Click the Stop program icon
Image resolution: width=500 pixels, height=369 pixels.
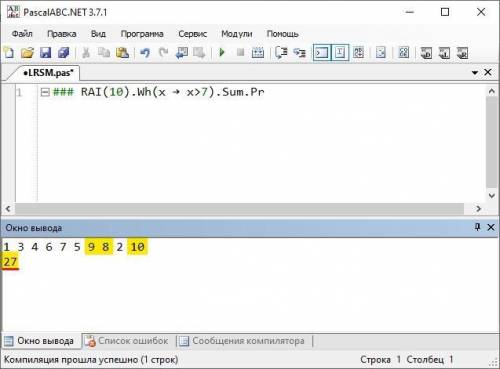(240, 53)
